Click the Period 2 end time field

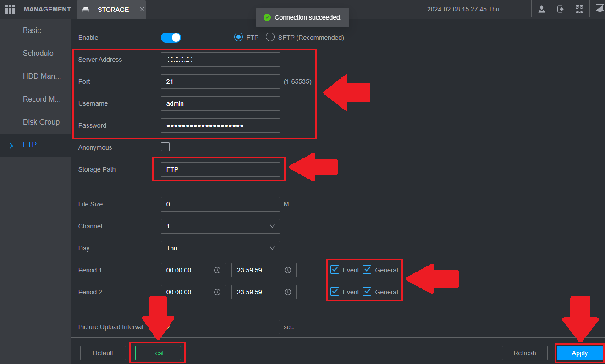264,292
